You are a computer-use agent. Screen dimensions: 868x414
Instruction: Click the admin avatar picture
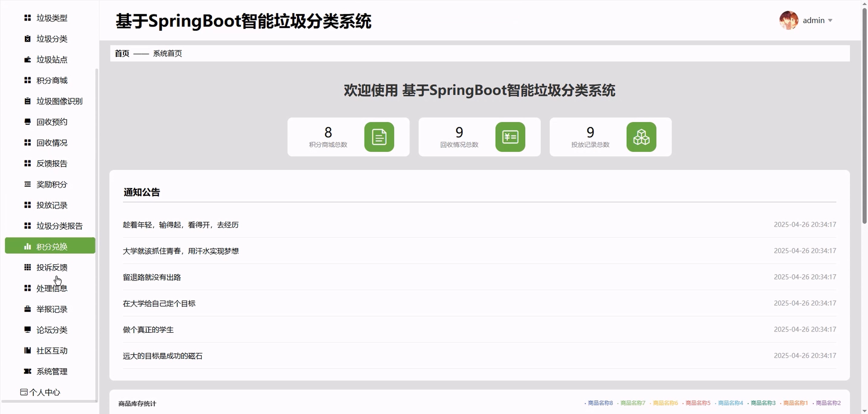[788, 20]
